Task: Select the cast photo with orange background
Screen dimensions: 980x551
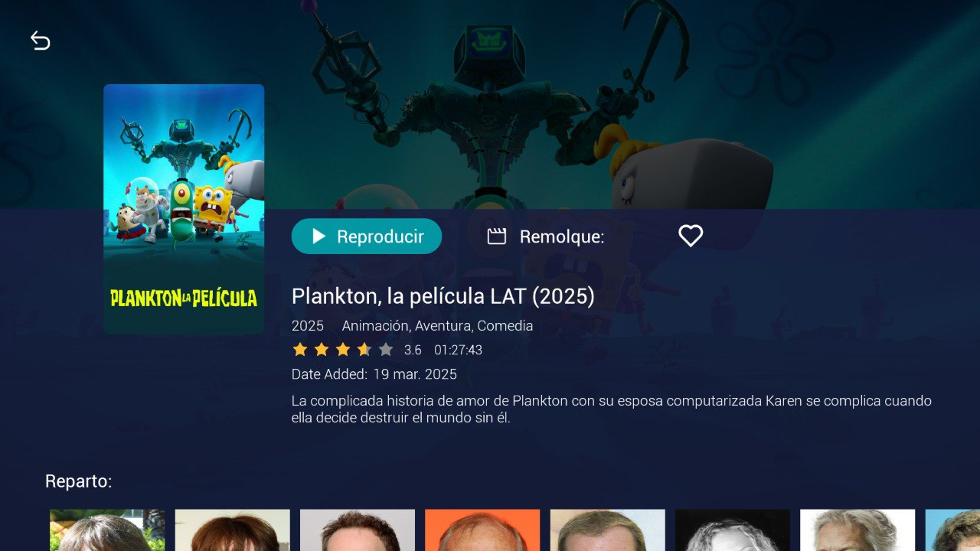Action: coord(482,530)
